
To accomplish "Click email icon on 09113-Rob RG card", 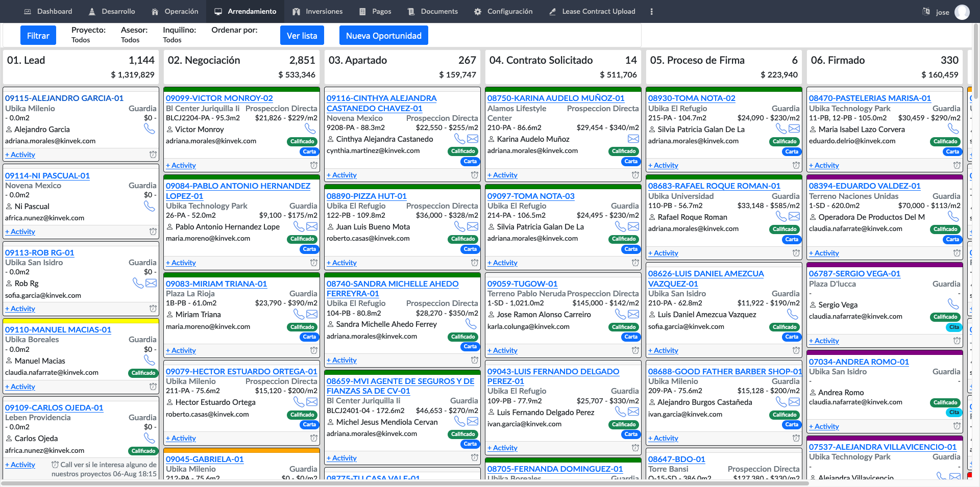I will pos(151,283).
